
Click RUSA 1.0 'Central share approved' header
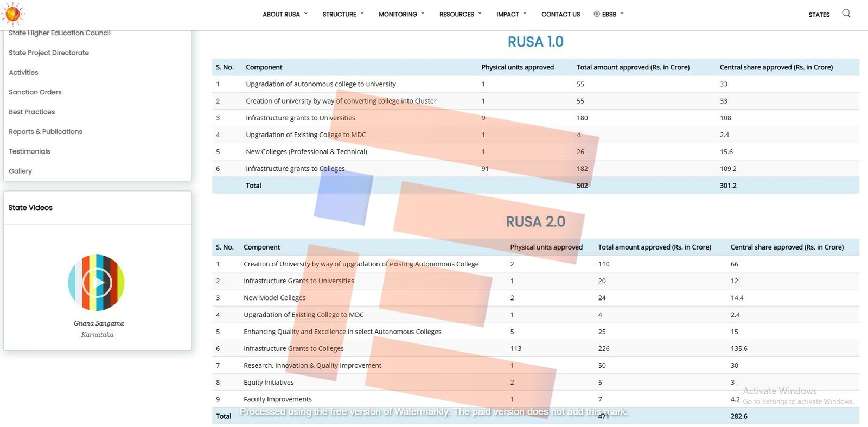[776, 67]
